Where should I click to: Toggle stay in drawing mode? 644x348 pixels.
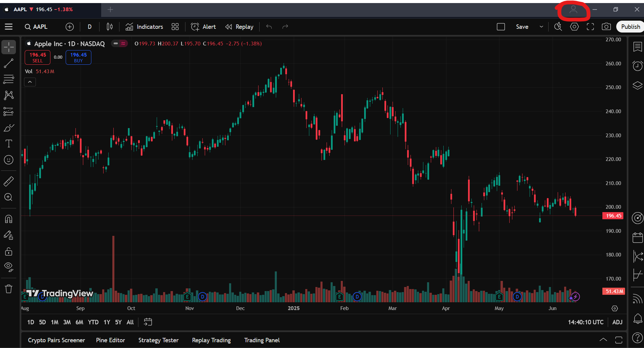[x=9, y=235]
